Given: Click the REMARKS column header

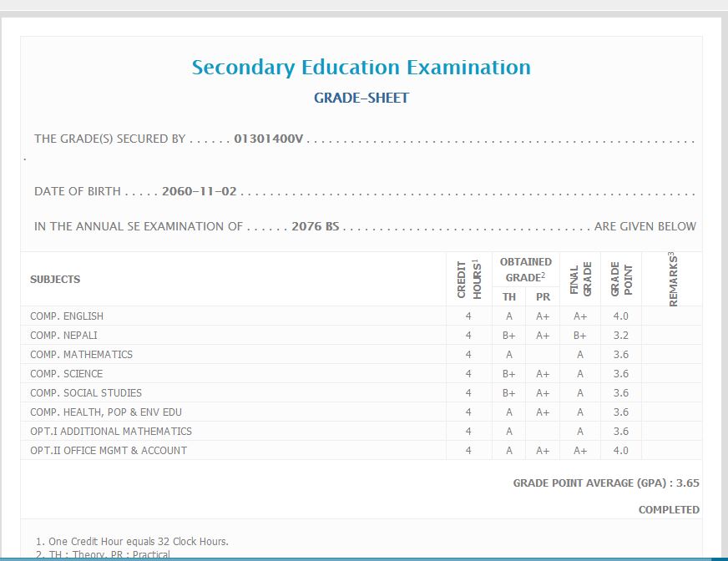Looking at the screenshot, I should click(672, 279).
